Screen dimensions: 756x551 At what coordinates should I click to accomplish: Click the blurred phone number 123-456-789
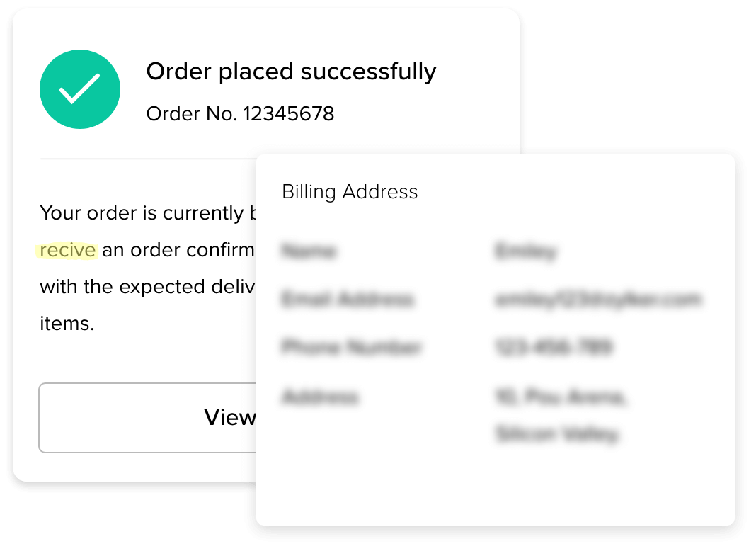[553, 348]
